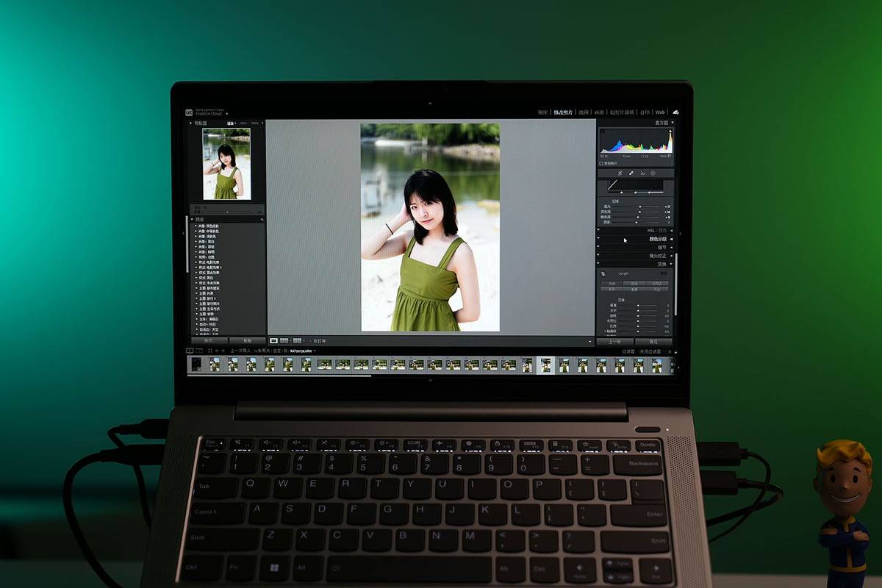
Task: Open the Web module
Action: [660, 112]
